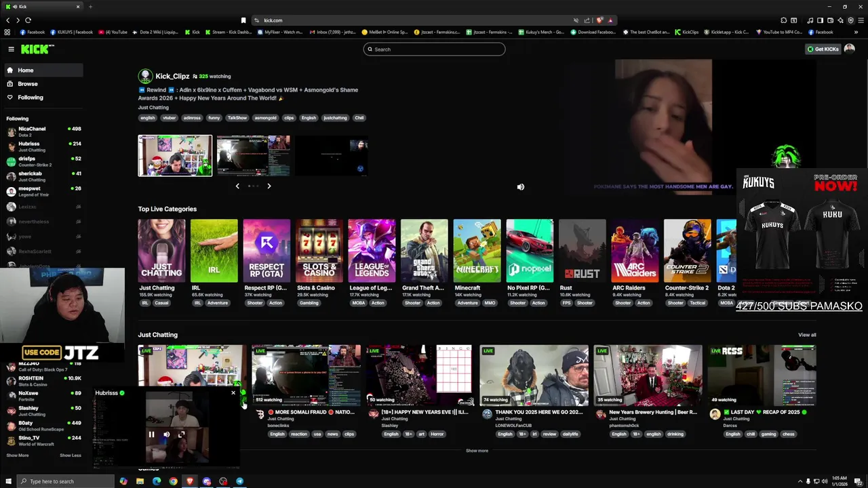The width and height of the screenshot is (868, 488).
Task: Expand the Hubrisss preview to fullscreen
Action: (x=182, y=434)
